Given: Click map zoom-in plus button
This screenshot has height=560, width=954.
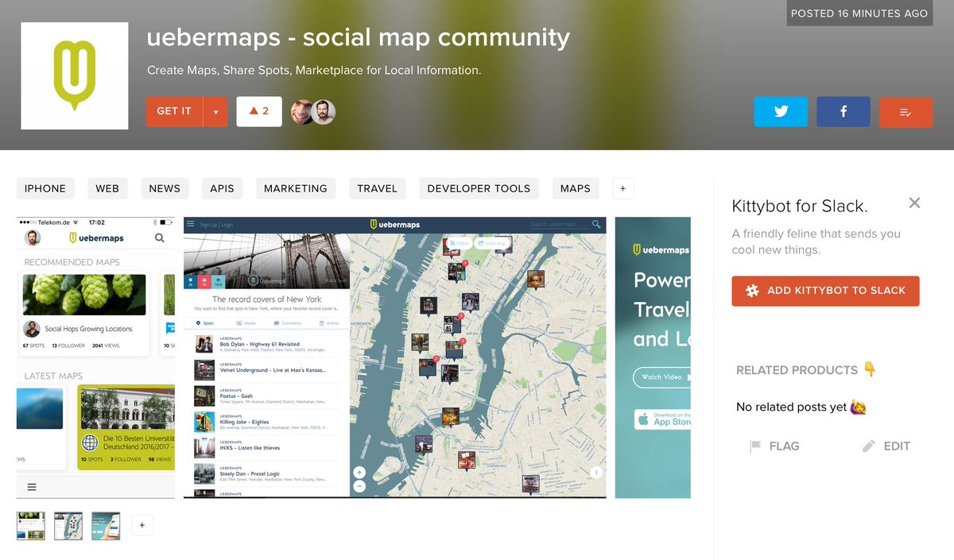Looking at the screenshot, I should tap(359, 472).
